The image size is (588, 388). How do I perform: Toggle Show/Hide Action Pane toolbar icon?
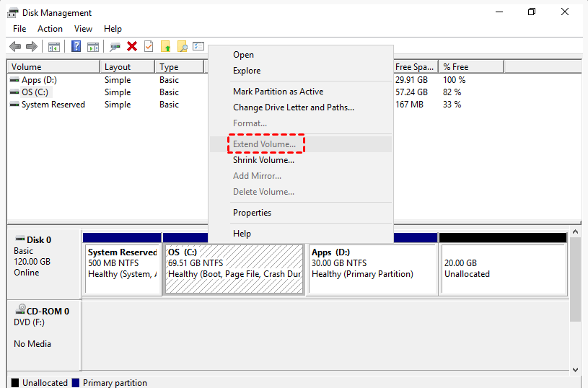coord(93,47)
